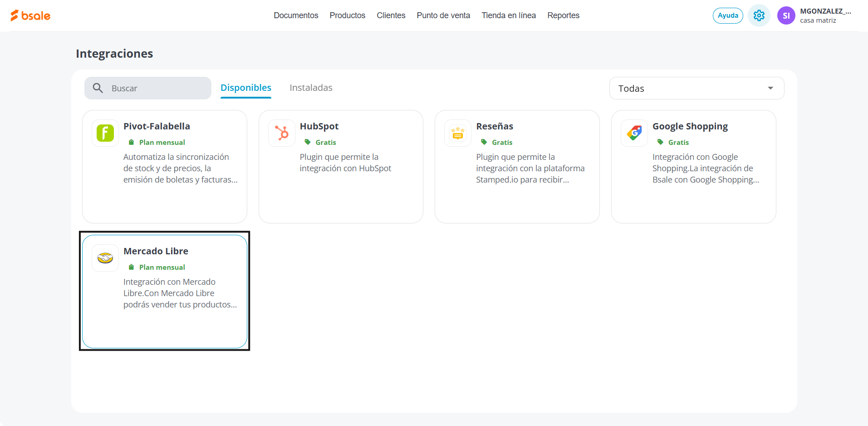Click Reseñas price tag icon
The width and height of the screenshot is (868, 426).
click(484, 142)
